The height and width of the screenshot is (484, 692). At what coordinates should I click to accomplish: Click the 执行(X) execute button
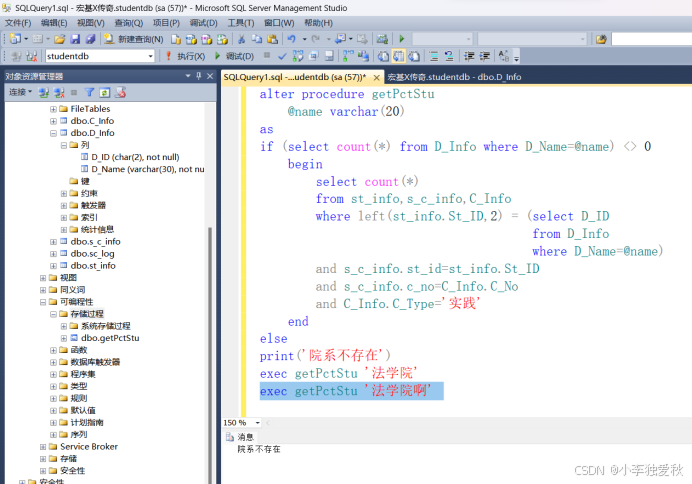coord(185,56)
